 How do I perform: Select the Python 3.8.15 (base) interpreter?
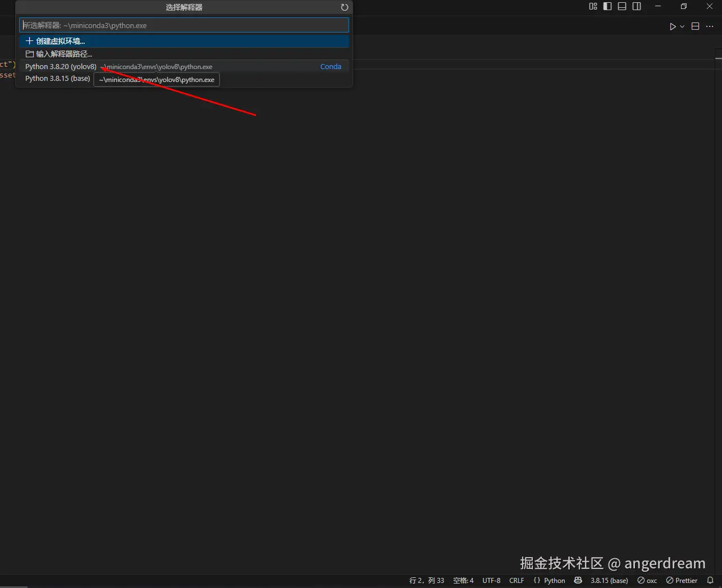click(57, 79)
